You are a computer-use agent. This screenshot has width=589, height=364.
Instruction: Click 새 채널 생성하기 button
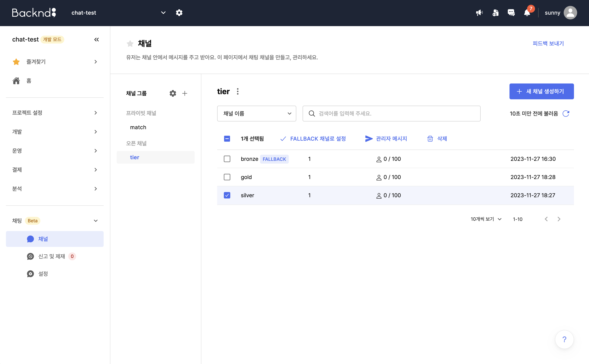pos(541,91)
